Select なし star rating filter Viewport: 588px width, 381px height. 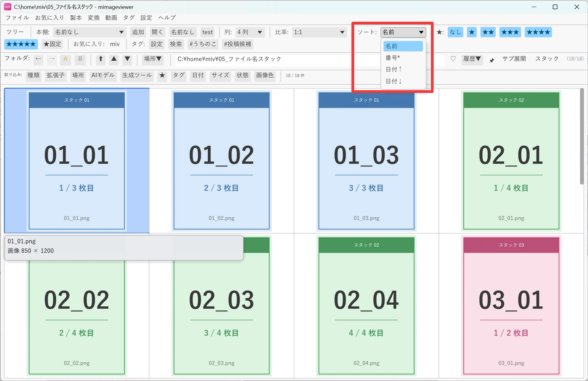click(x=456, y=32)
